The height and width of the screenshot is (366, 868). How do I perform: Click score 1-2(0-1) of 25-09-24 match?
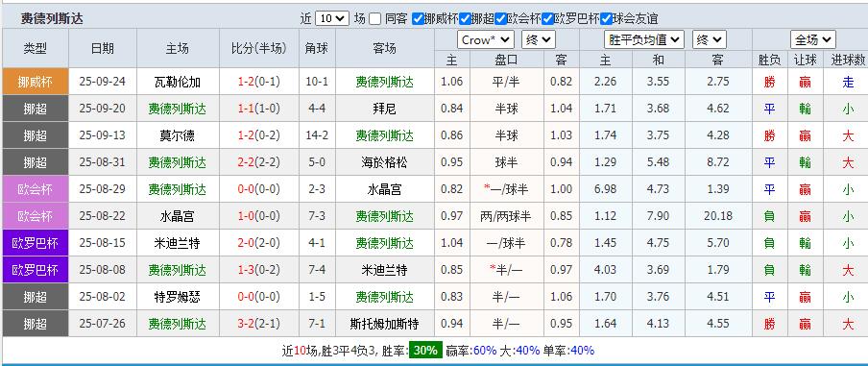tap(259, 82)
